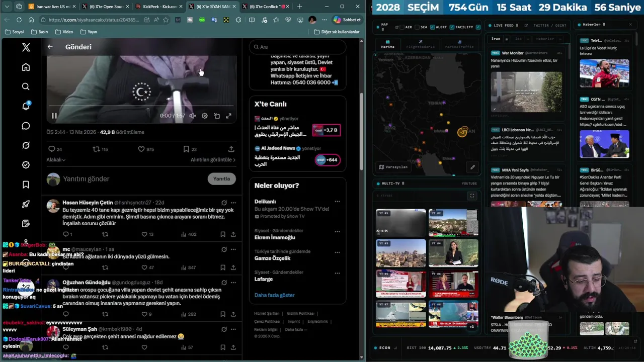Viewport: 644px width, 362px height.
Task: Close the Haberler panel
Action: click(630, 25)
